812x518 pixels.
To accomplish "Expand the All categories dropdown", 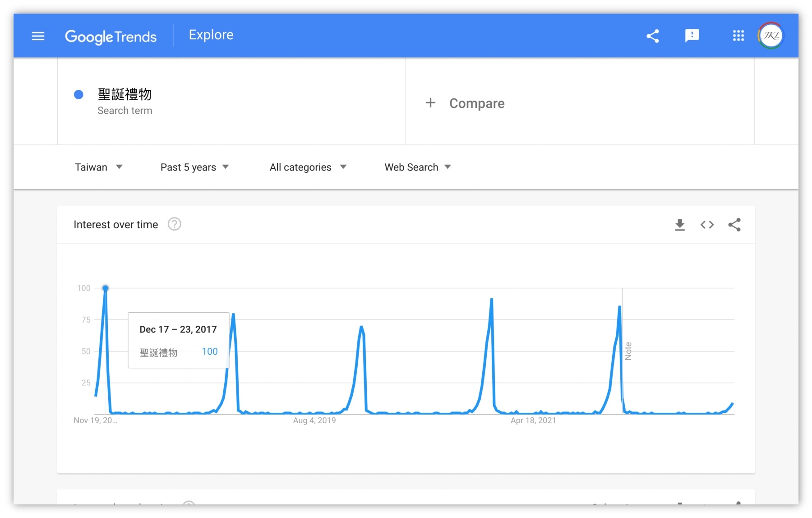I will click(308, 167).
